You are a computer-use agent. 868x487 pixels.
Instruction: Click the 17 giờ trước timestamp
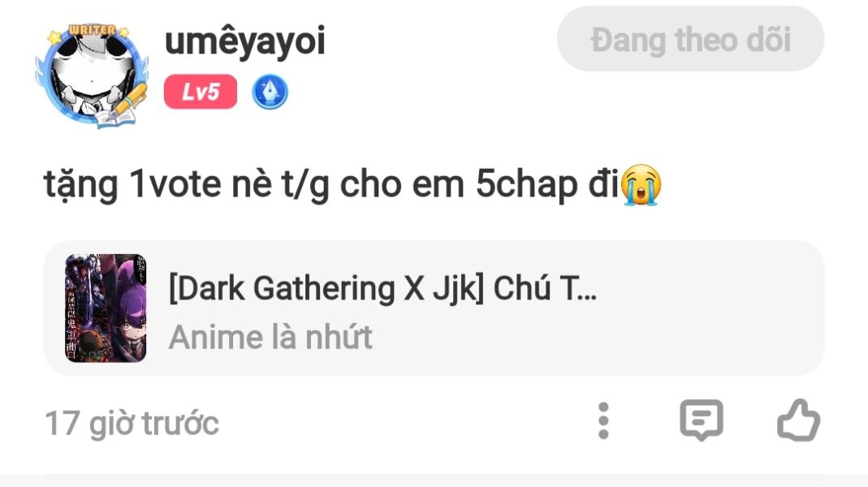pyautogui.click(x=132, y=424)
